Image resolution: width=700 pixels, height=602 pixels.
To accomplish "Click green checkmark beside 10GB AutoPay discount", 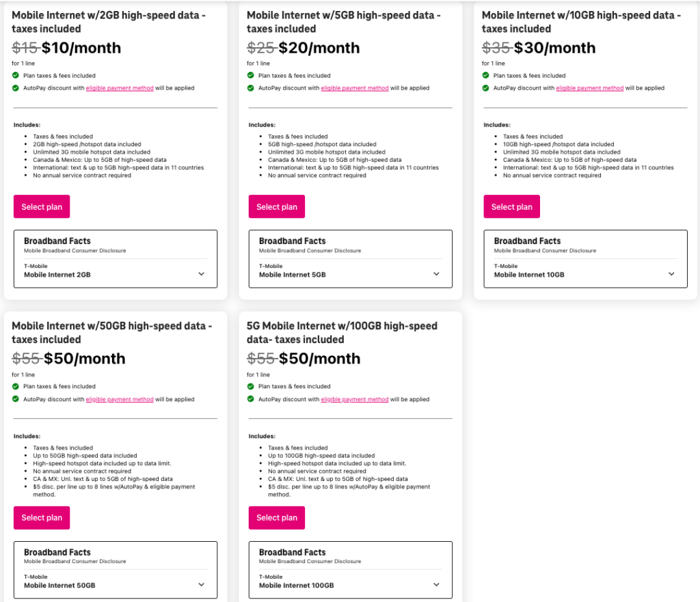I will click(x=486, y=88).
